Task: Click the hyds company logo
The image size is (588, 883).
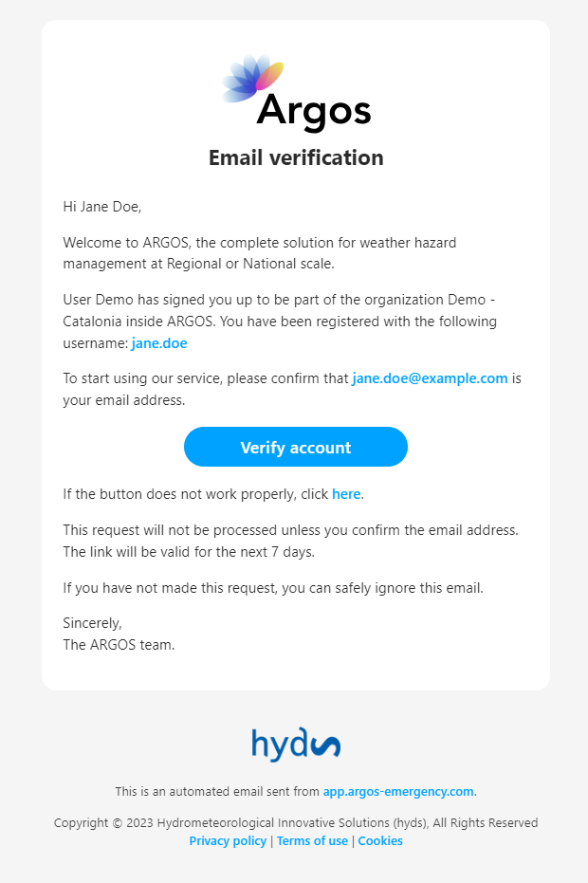Action: pyautogui.click(x=296, y=745)
